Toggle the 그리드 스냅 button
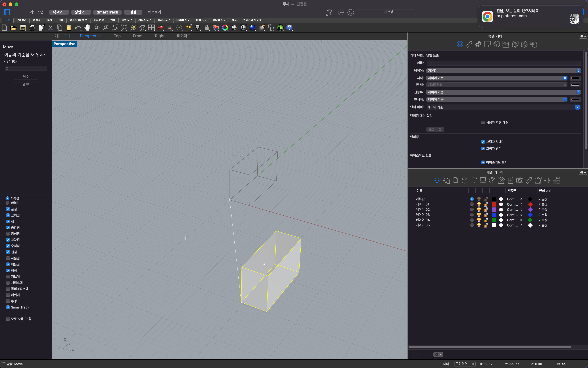Screen dimensions: 588x368 click(x=35, y=12)
